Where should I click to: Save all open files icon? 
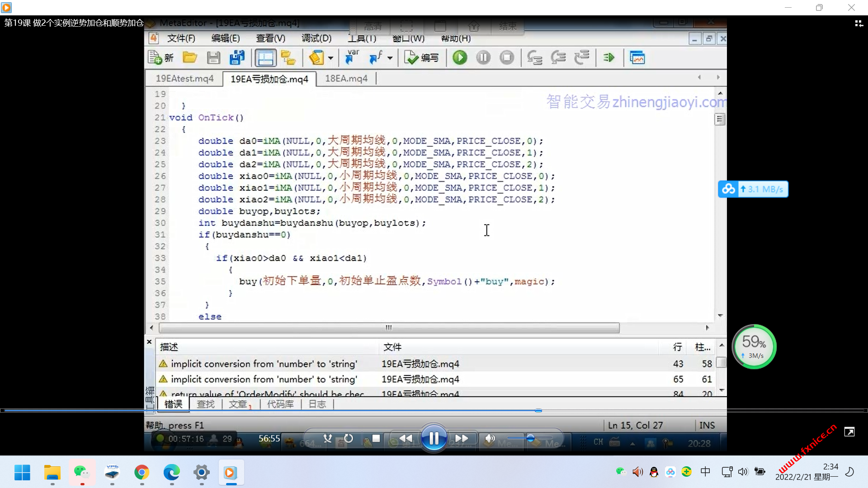pos(237,58)
